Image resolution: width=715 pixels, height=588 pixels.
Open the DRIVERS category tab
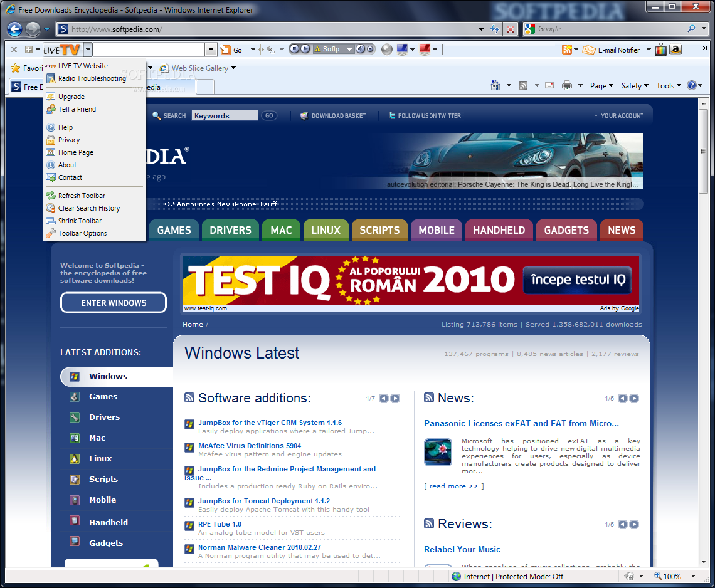click(230, 230)
